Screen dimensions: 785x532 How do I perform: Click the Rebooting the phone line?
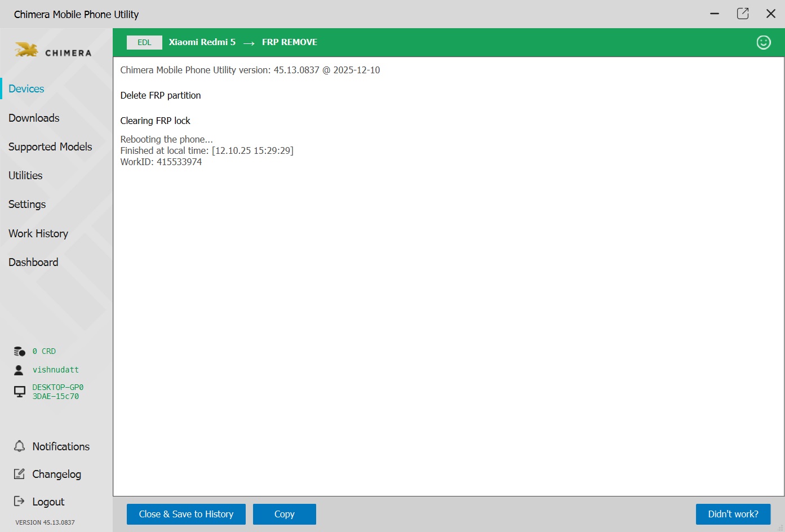point(167,139)
